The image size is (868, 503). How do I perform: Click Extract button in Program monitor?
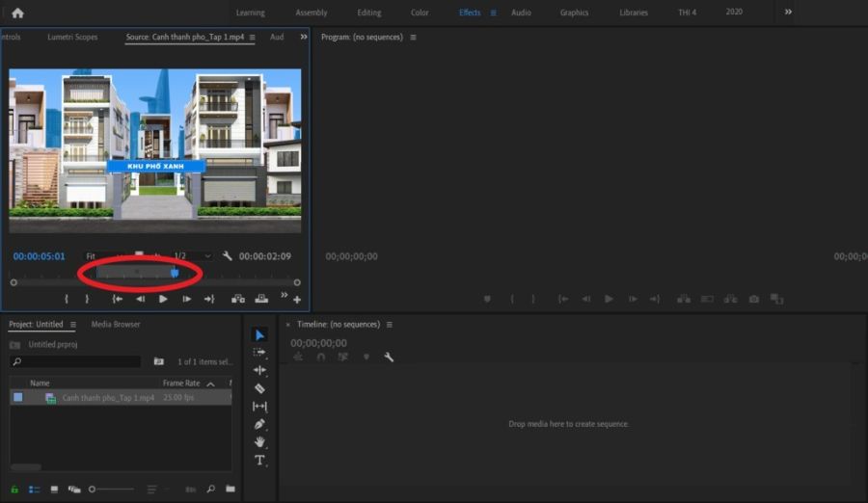[731, 299]
